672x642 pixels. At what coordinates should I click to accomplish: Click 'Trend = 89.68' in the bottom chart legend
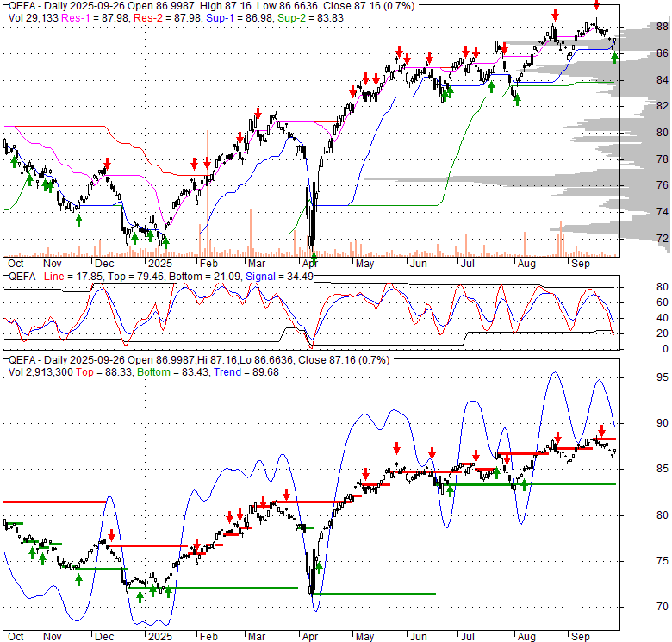coord(246,372)
